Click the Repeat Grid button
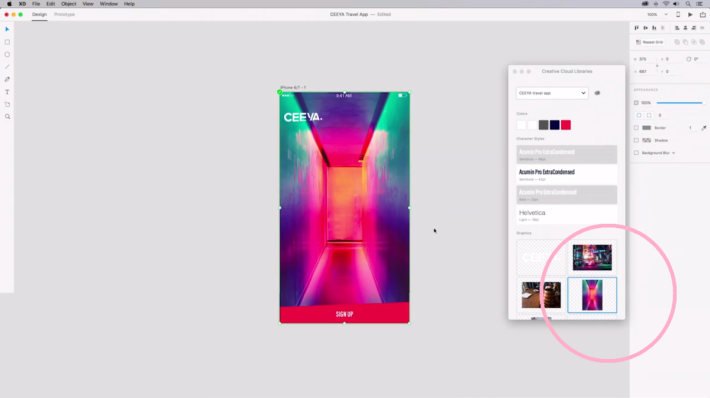 [x=650, y=42]
